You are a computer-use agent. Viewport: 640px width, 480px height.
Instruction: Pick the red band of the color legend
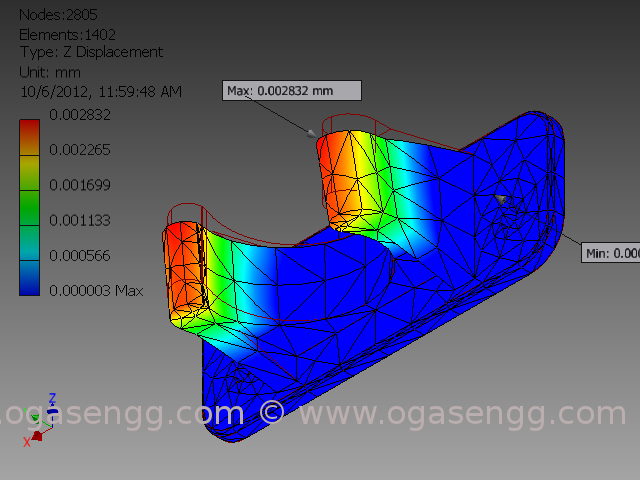(x=30, y=129)
